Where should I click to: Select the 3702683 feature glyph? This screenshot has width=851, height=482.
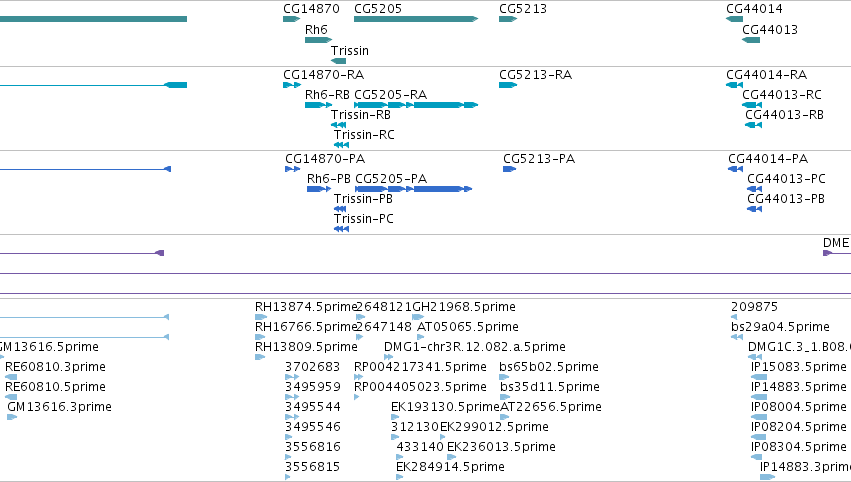[x=292, y=377]
